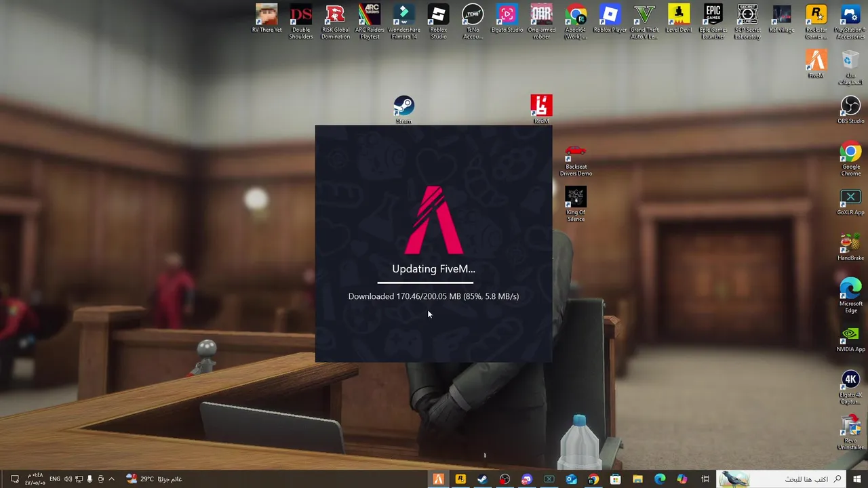Image resolution: width=868 pixels, height=488 pixels.
Task: Click the FiveM logo in updater window
Action: point(433,220)
